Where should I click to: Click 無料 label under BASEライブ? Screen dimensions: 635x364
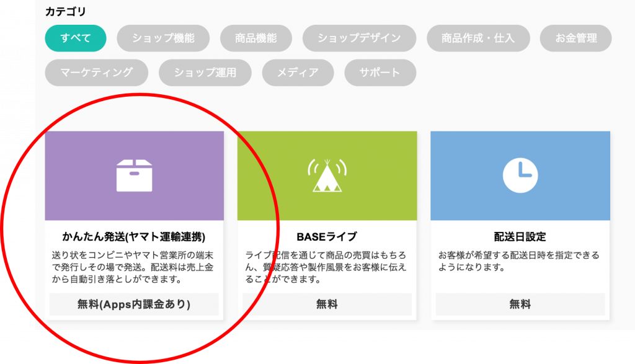pyautogui.click(x=327, y=304)
